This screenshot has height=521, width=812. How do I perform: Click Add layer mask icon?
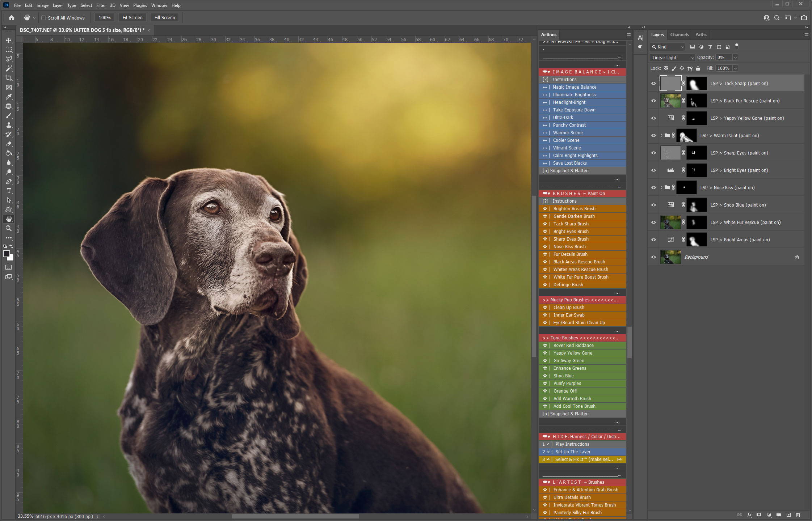click(x=759, y=514)
